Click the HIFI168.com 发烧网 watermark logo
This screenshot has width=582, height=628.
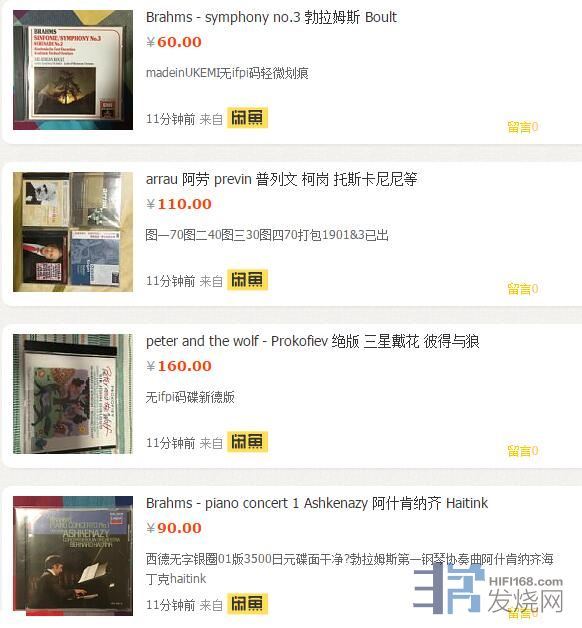489,589
